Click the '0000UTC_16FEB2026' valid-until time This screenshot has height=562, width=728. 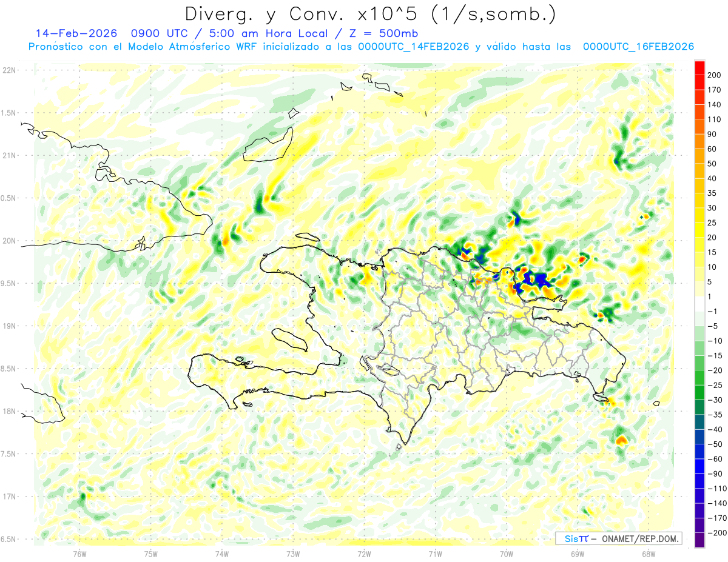(638, 47)
